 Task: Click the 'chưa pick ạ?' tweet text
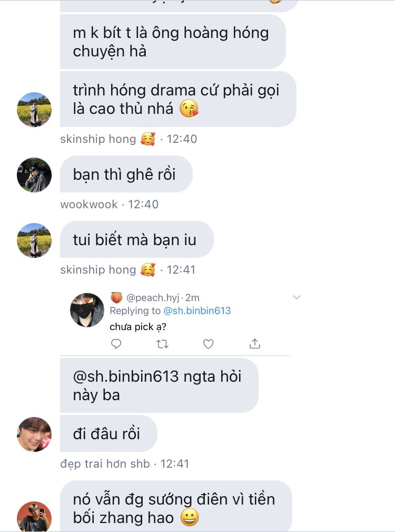138,327
